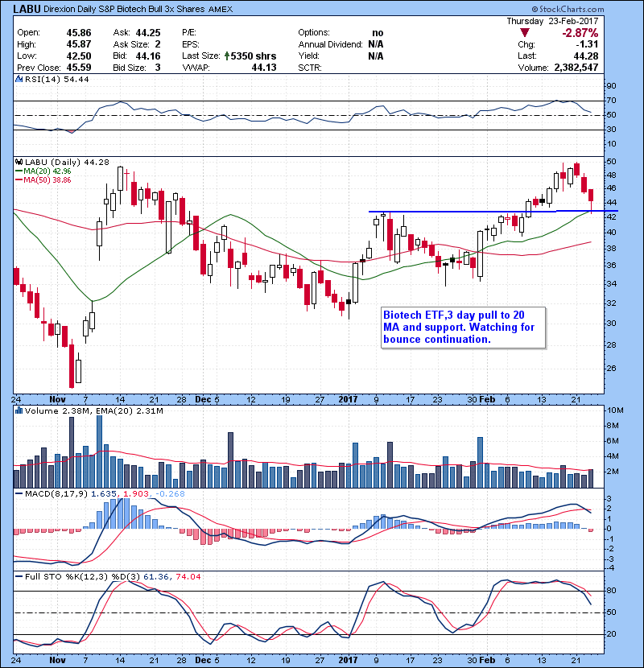Click the red down-triangle change indicator
The image size is (644, 668).
click(x=525, y=33)
